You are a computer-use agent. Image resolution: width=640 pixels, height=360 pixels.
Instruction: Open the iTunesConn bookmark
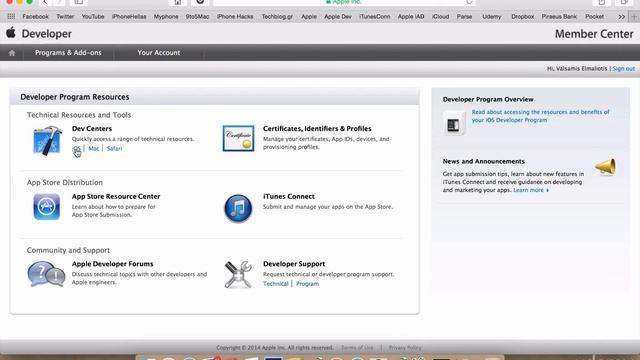[x=375, y=17]
